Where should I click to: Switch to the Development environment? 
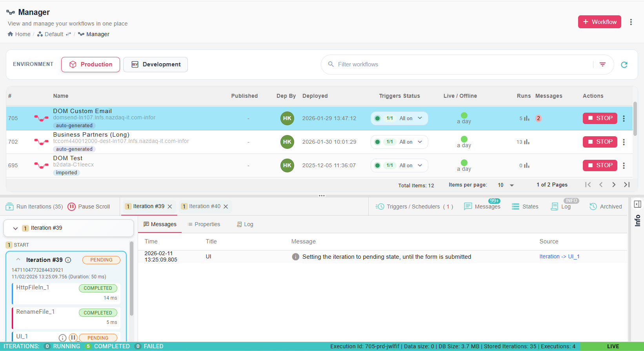pos(155,64)
